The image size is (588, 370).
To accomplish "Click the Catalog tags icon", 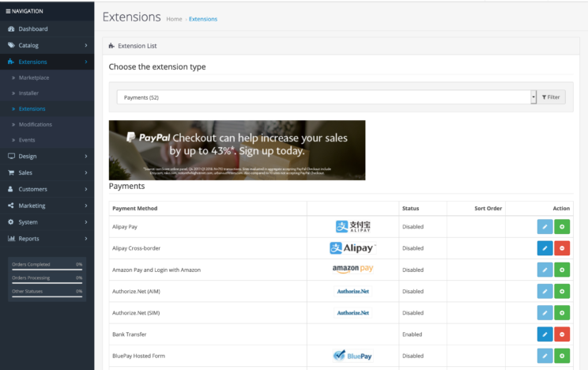I will 11,45.
